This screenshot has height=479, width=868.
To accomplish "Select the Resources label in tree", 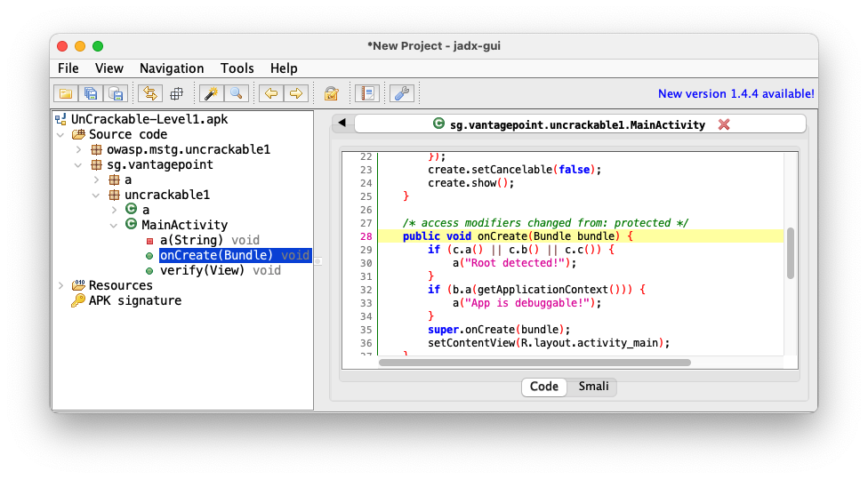I will [x=121, y=285].
